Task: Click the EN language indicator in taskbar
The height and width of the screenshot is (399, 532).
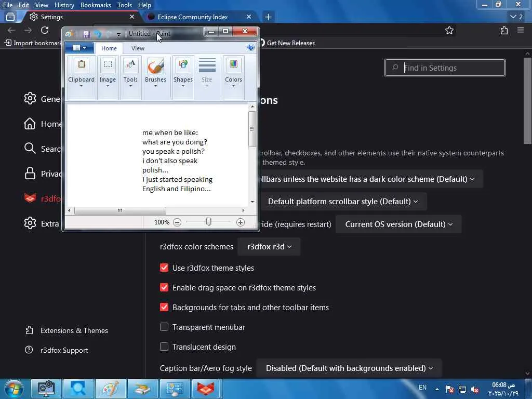Action: coord(422,388)
